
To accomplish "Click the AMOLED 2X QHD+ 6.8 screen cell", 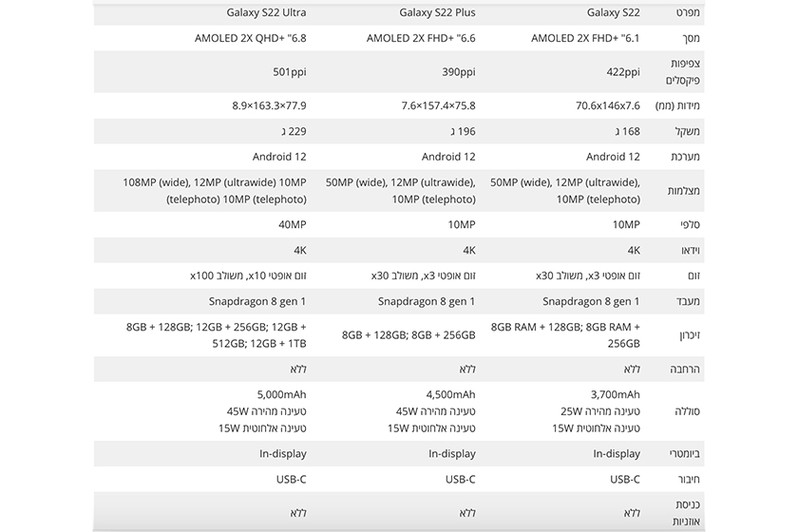I will click(251, 38).
